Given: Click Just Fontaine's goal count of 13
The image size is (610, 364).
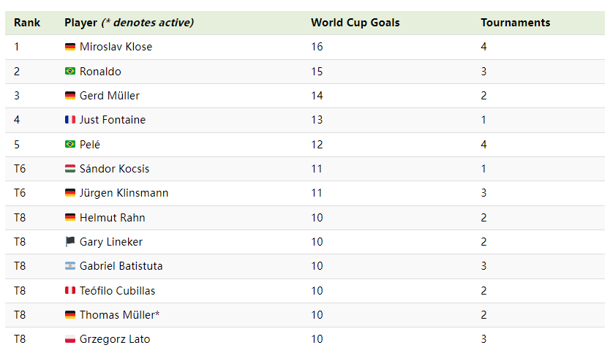Looking at the screenshot, I should click(x=317, y=120).
